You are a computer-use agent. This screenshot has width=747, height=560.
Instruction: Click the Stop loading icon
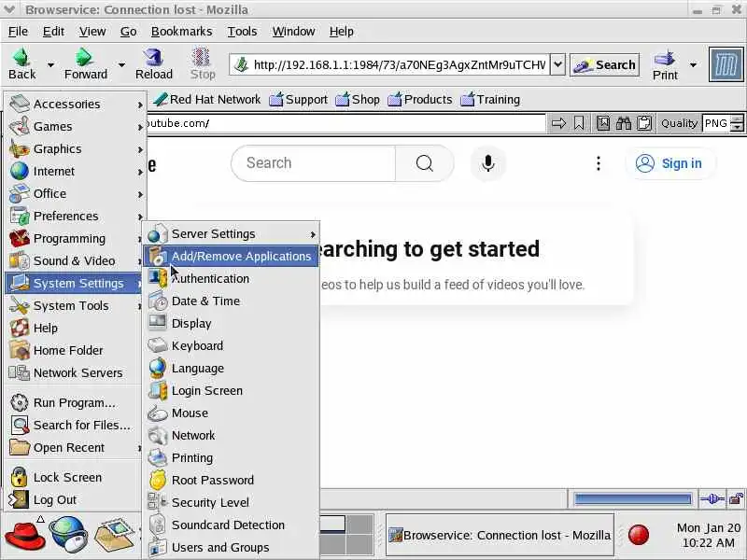point(202,57)
